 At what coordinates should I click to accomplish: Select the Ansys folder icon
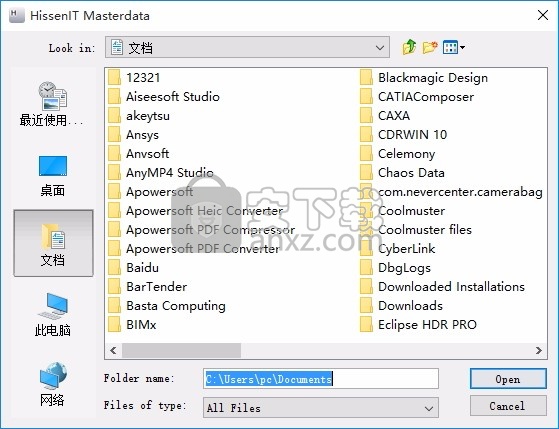tap(114, 134)
